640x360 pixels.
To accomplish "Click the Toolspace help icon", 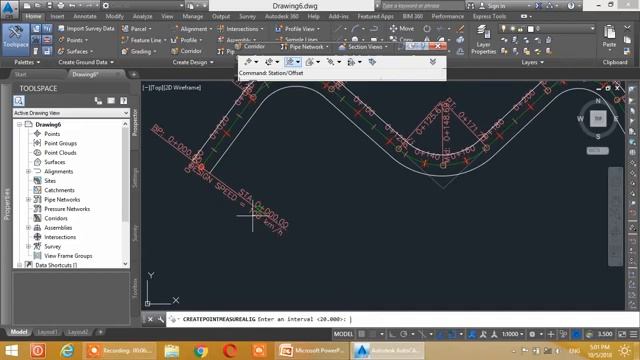I will point(124,100).
